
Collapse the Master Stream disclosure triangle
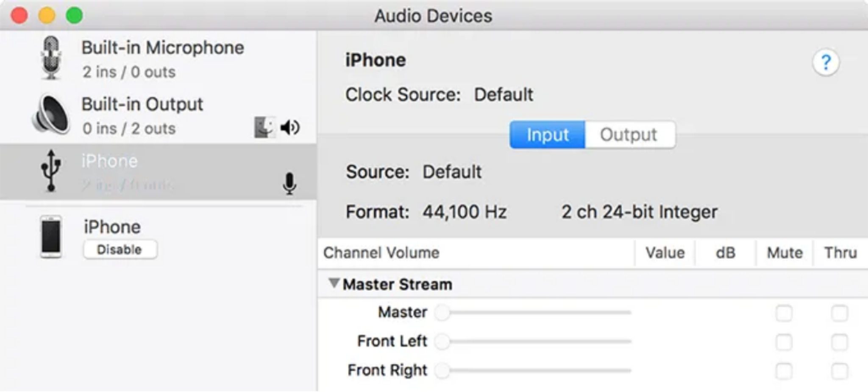[x=334, y=283]
